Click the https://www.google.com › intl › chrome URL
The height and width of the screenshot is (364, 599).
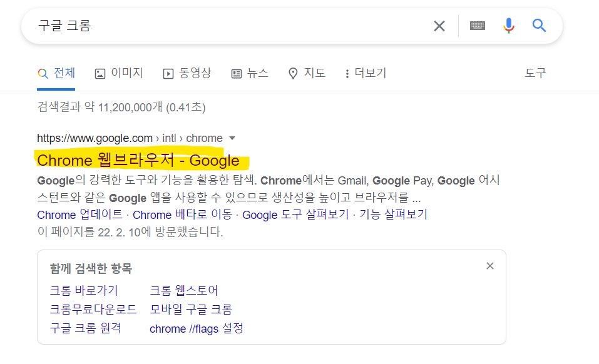(130, 138)
